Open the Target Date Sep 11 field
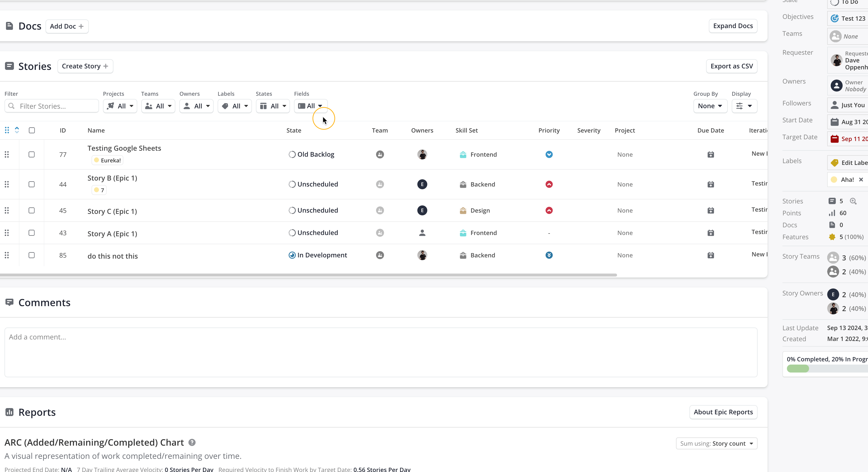 click(x=848, y=139)
